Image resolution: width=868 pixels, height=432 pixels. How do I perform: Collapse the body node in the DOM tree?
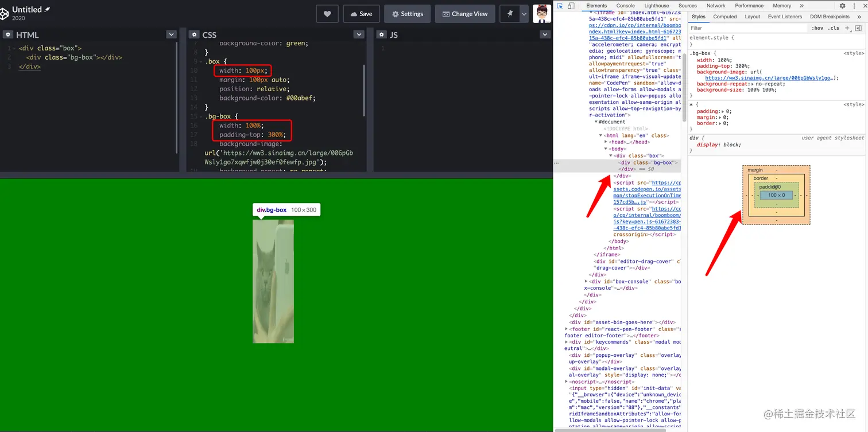click(606, 149)
